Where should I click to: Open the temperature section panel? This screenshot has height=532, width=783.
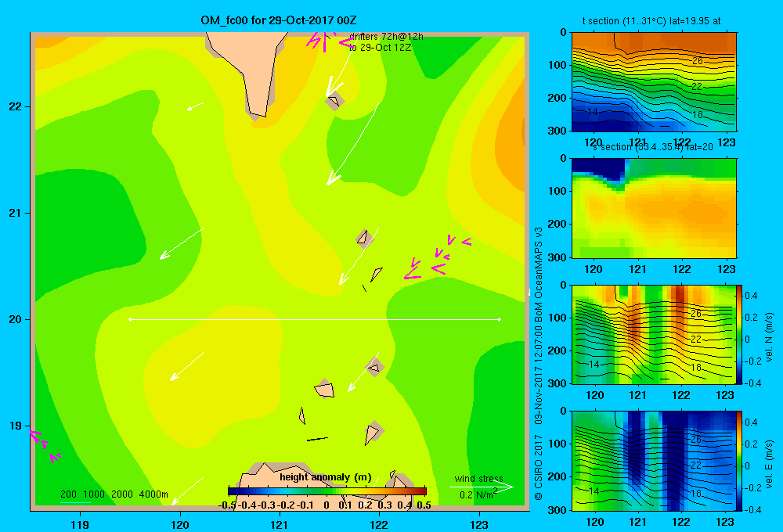tap(654, 82)
